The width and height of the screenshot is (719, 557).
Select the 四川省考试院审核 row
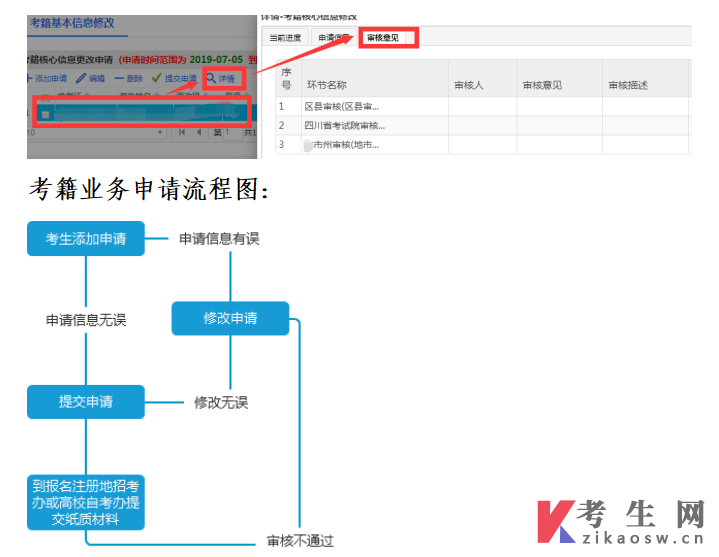coord(483,125)
